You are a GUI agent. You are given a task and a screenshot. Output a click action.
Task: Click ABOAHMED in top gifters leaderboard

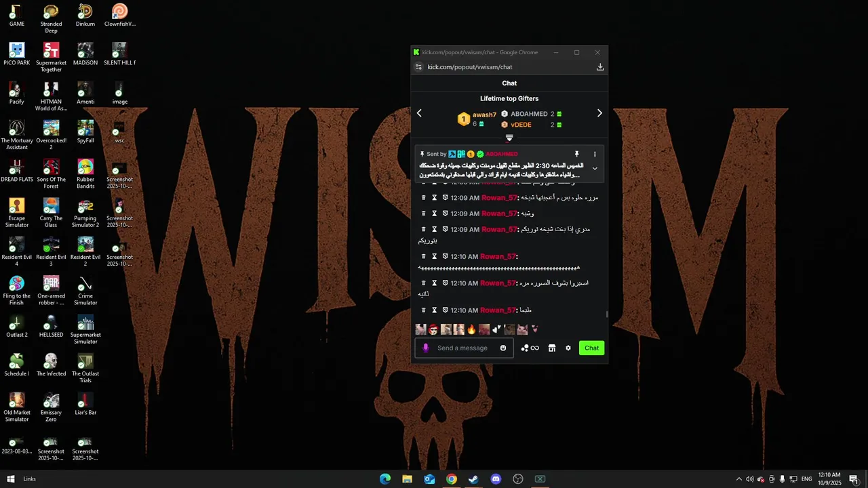click(529, 114)
